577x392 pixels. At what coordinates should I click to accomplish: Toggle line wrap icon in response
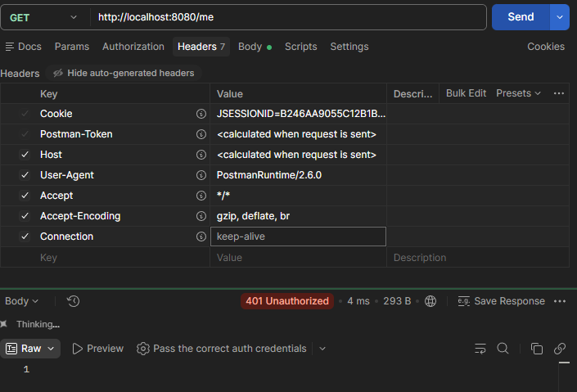pos(480,348)
